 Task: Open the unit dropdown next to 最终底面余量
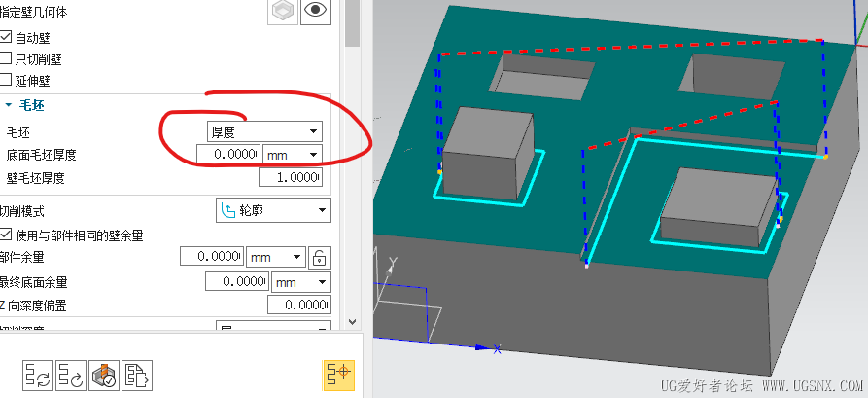click(x=301, y=282)
